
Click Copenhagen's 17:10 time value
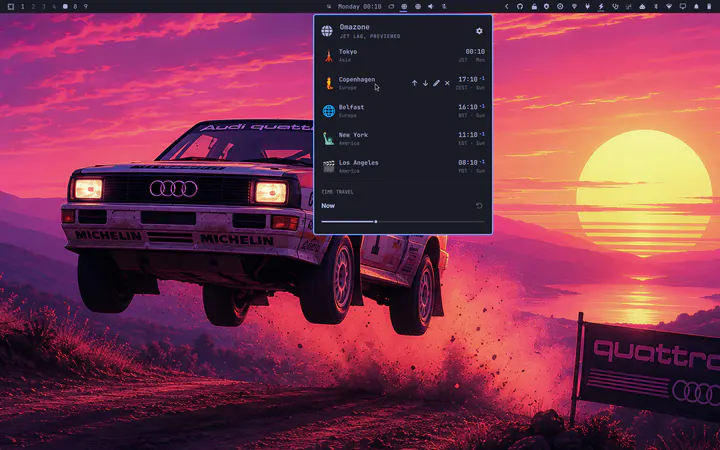(x=467, y=79)
